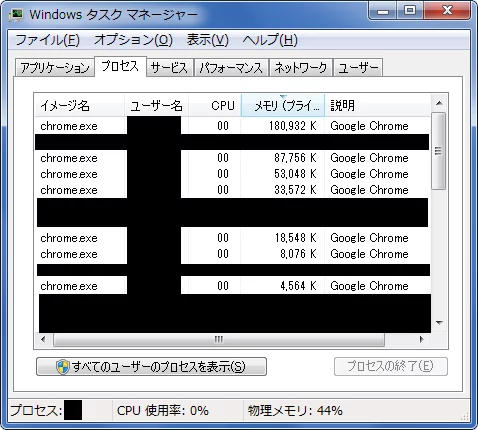Sort by the メモリ (プライ... column header
This screenshot has width=478, height=430.
tap(283, 106)
